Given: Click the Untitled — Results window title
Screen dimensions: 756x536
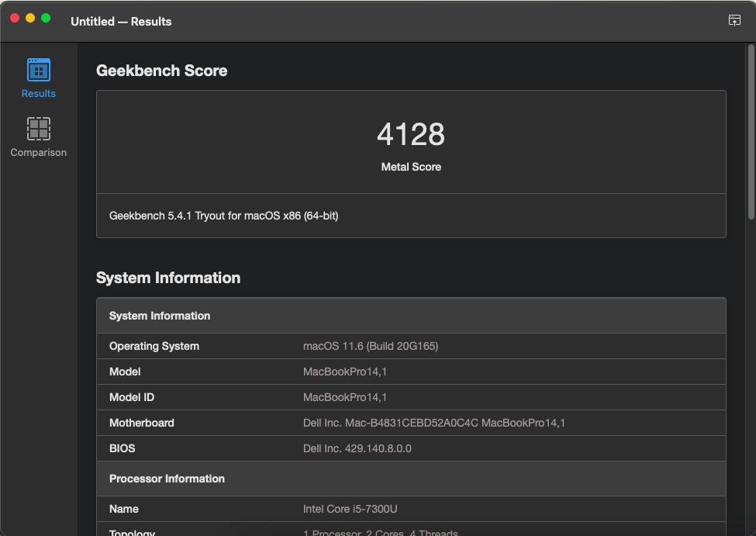Looking at the screenshot, I should click(121, 22).
